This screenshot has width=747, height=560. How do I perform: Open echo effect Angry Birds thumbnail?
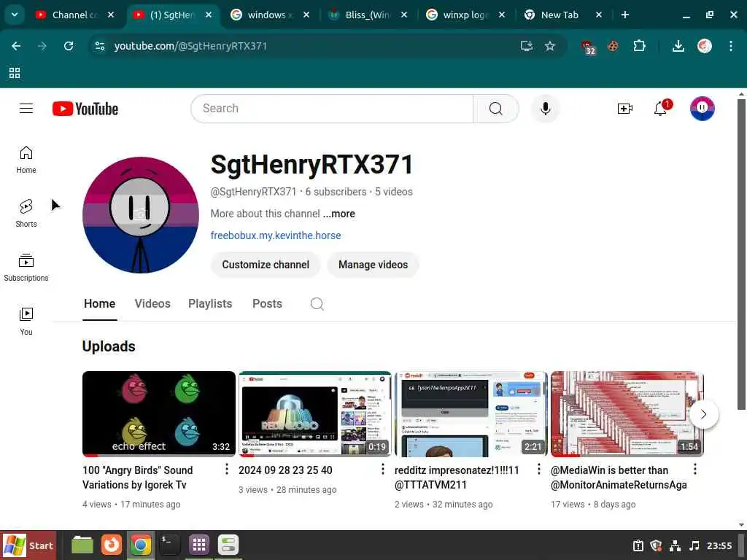click(158, 414)
